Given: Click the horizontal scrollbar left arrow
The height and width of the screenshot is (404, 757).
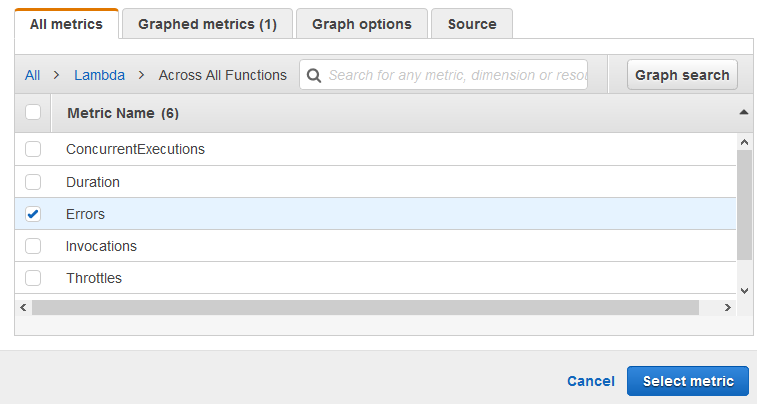Looking at the screenshot, I should click(24, 307).
